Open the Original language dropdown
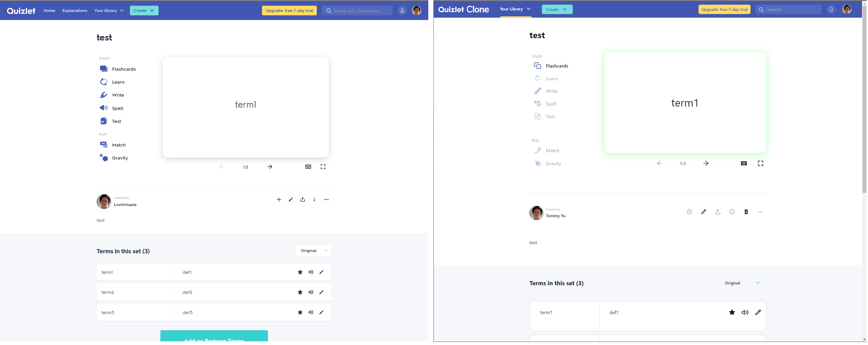This screenshot has width=868, height=345. (x=313, y=250)
